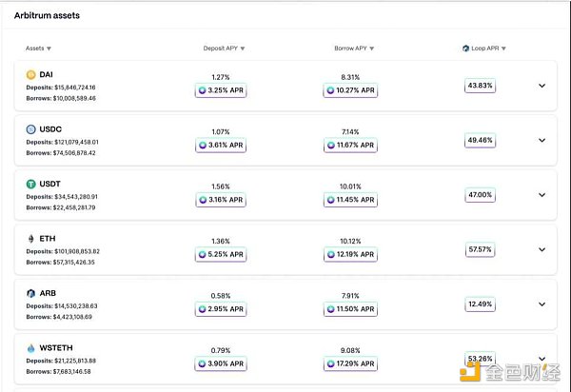Sort by Loop APR column
571x392 pixels.
click(x=487, y=48)
